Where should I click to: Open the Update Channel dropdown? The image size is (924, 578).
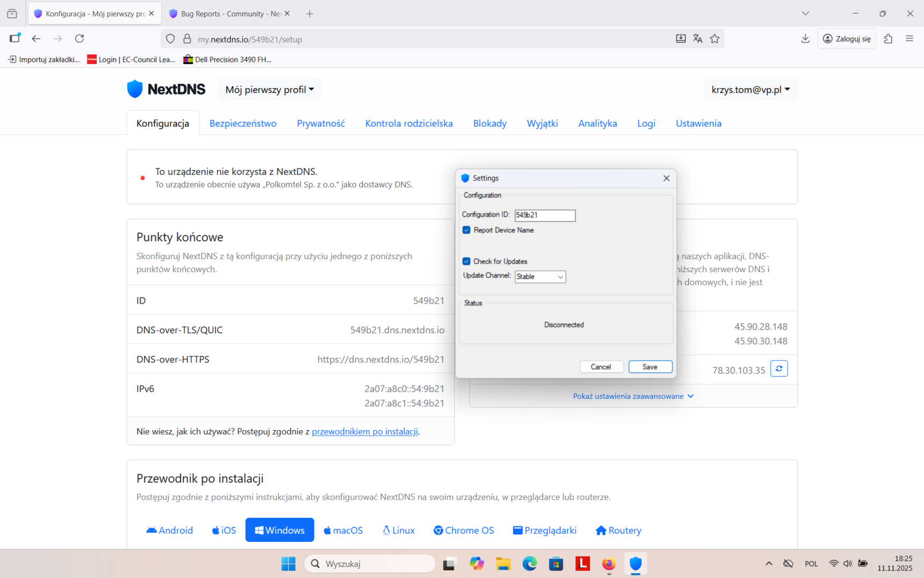[x=540, y=277]
